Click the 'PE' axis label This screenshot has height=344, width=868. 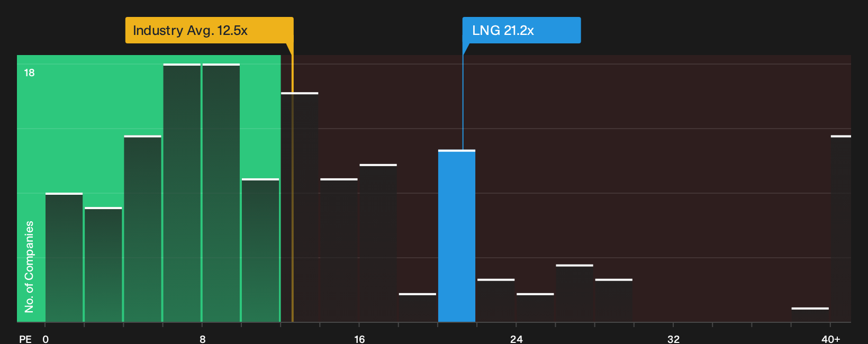tap(25, 339)
